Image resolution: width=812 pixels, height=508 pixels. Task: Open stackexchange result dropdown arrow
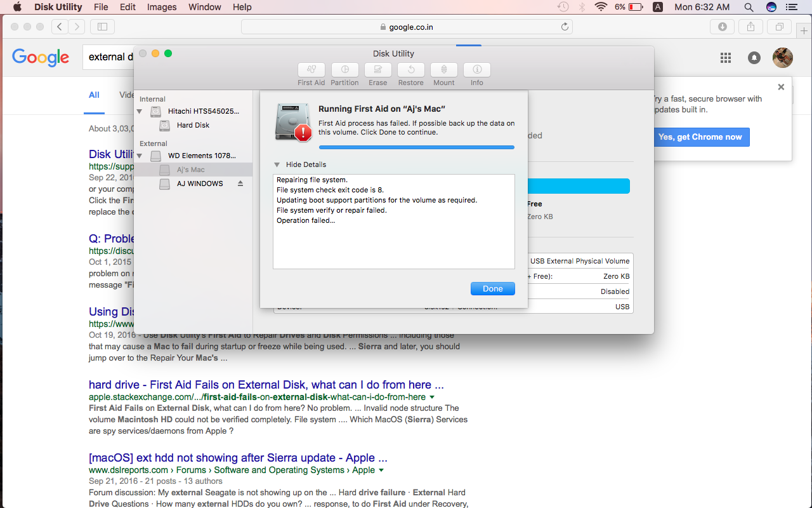point(432,397)
